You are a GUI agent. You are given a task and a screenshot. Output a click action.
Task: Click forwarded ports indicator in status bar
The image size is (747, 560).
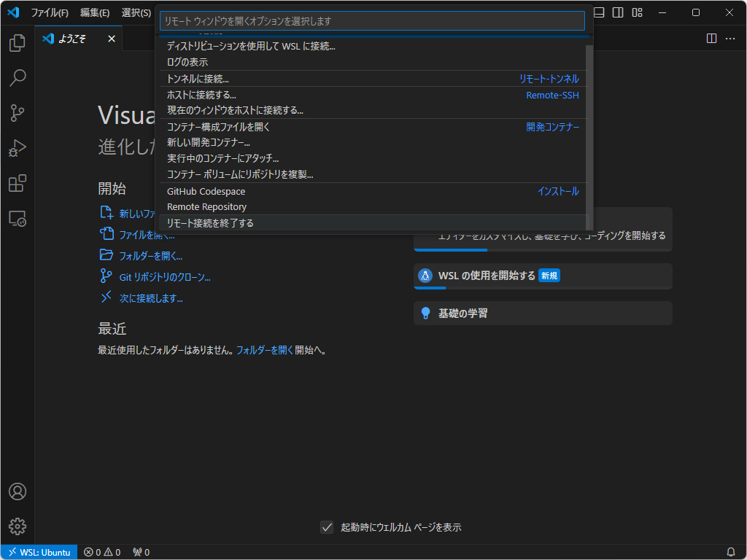point(141,552)
